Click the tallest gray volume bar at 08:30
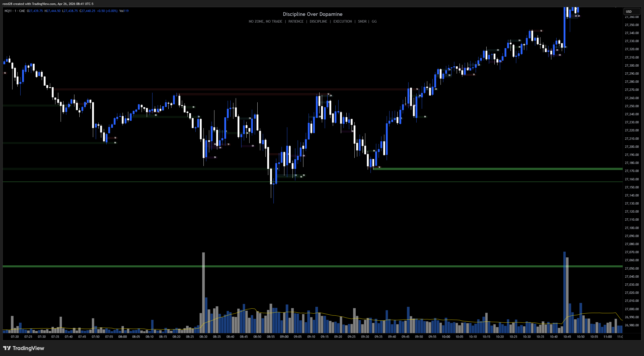This screenshot has height=356, width=644. [x=203, y=293]
